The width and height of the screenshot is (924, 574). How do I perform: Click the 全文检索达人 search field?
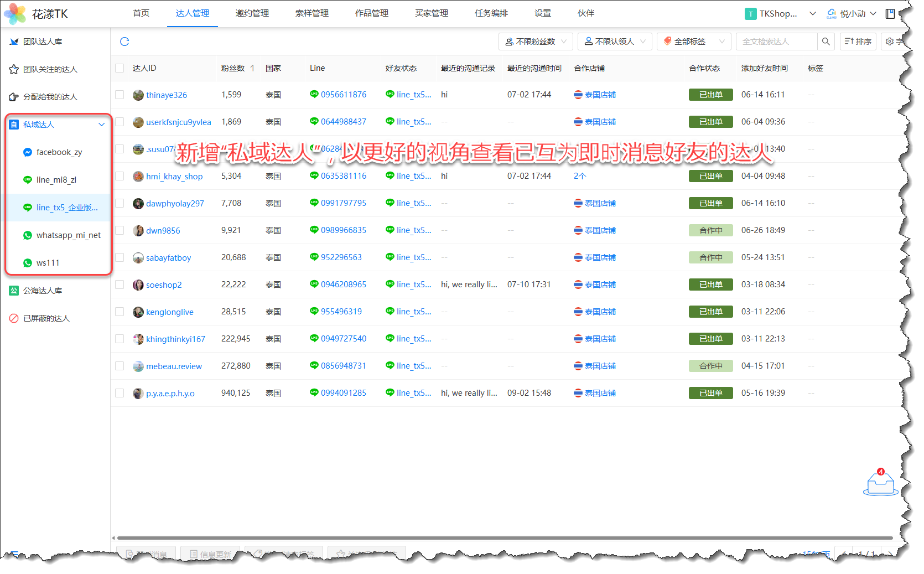click(776, 42)
